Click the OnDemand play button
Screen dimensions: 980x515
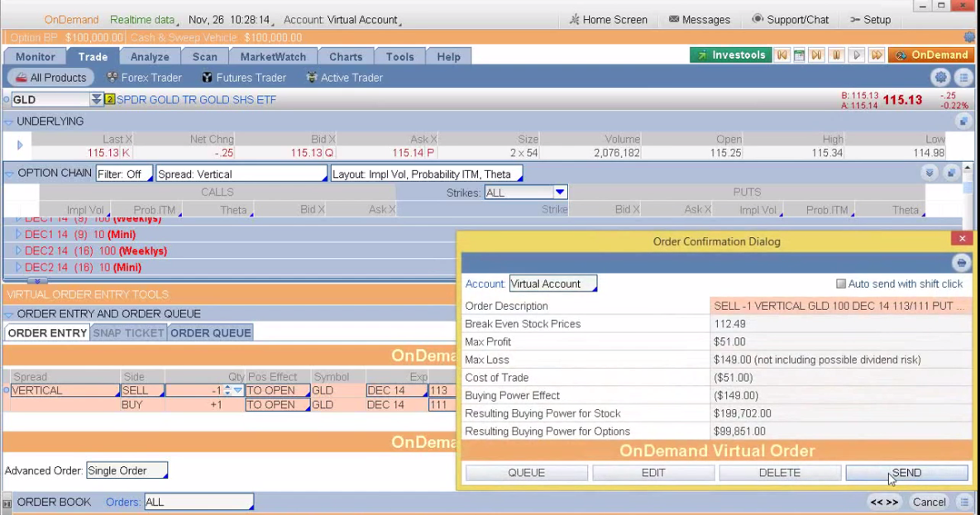856,55
